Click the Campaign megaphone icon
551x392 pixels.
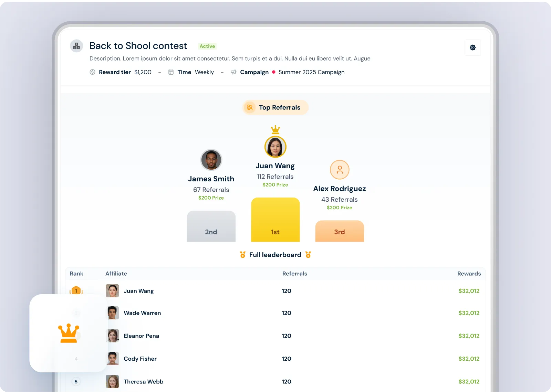[233, 72]
